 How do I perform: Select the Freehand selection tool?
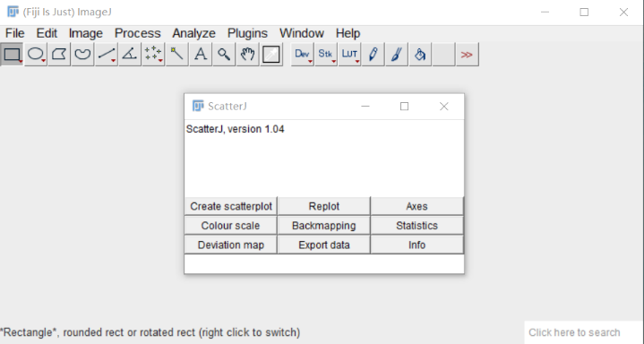[x=82, y=55]
